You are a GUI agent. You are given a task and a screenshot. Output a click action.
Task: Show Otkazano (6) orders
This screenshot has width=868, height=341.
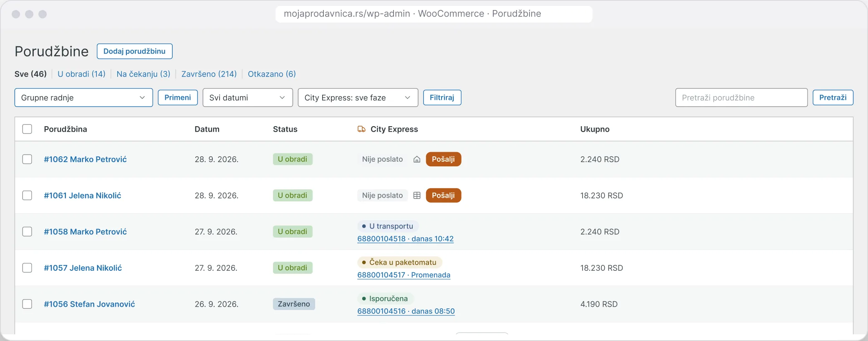[x=272, y=74]
